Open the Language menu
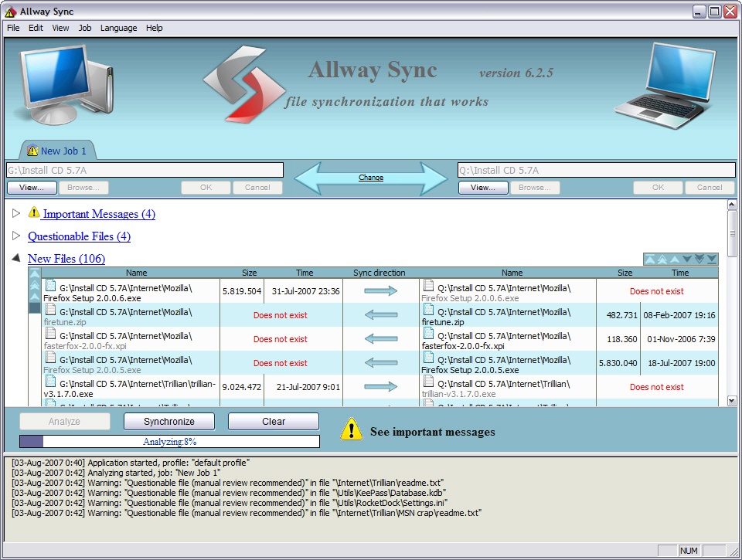This screenshot has width=742, height=560. pos(118,28)
